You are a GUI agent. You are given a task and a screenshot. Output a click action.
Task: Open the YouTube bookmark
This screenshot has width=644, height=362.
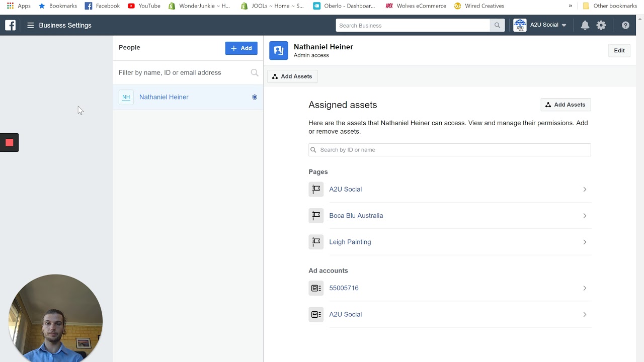pos(144,6)
